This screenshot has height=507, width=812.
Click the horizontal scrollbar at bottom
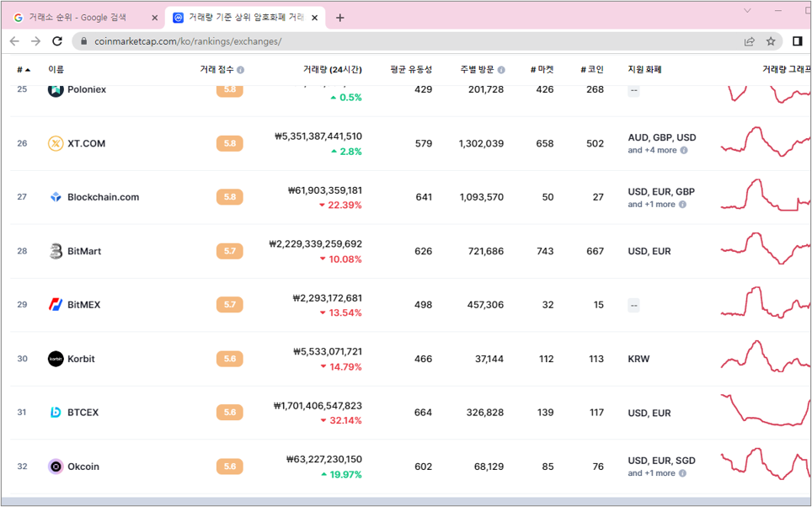pyautogui.click(x=406, y=501)
